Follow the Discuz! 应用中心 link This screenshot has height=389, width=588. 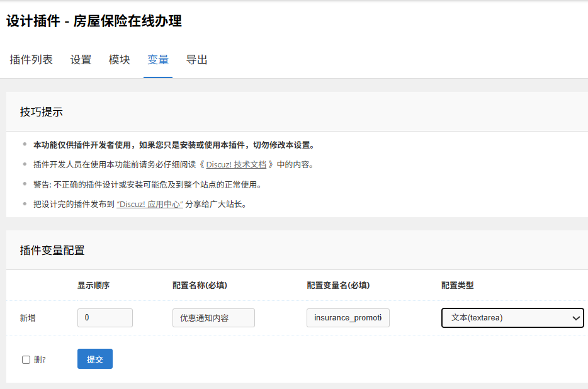click(150, 204)
